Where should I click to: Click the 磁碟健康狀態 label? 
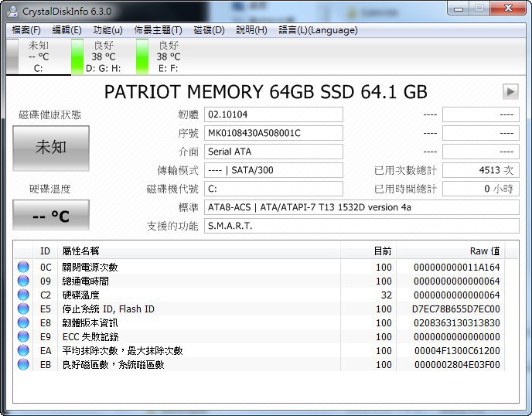point(49,114)
